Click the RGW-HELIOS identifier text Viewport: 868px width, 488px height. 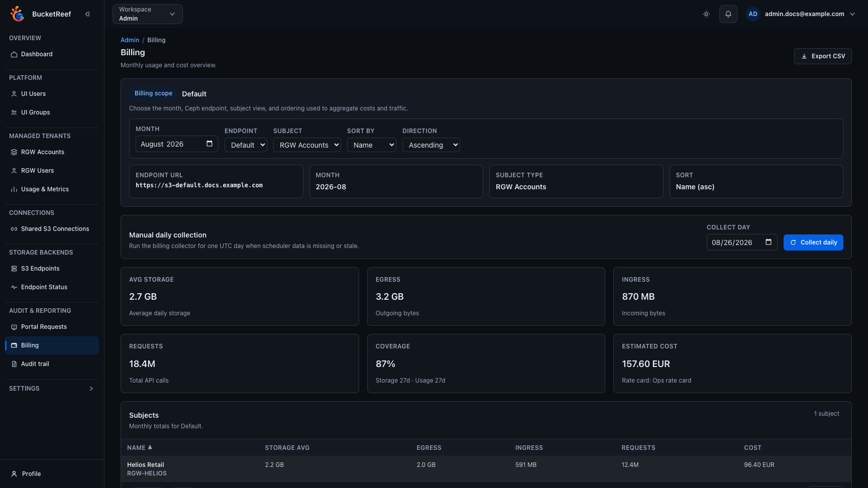point(147,473)
